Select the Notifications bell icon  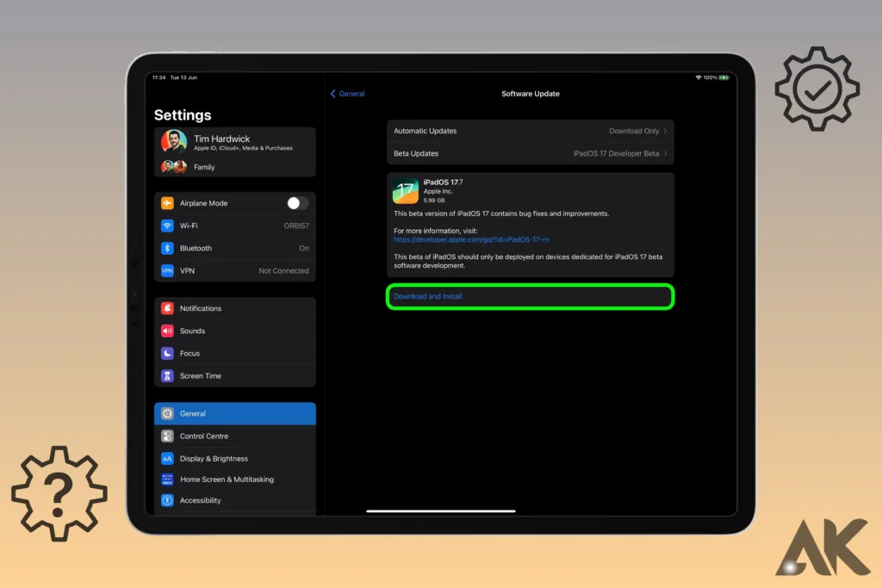pyautogui.click(x=167, y=307)
